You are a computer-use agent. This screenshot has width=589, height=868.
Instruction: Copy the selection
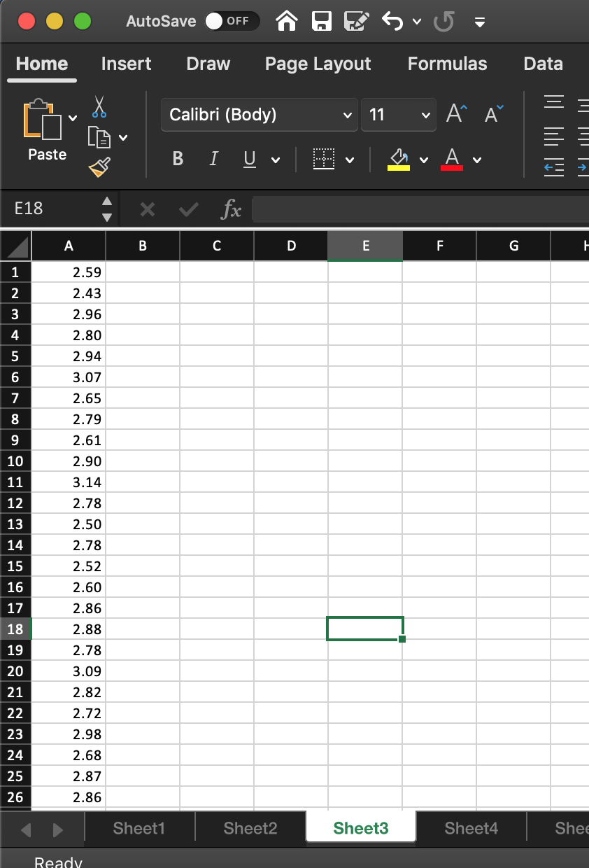point(99,137)
